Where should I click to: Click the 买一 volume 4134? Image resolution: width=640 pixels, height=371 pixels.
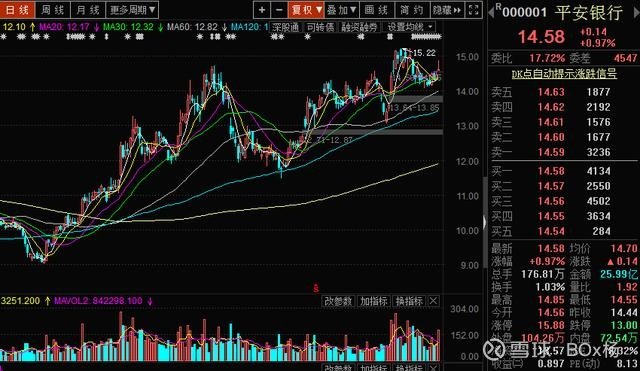pyautogui.click(x=599, y=171)
